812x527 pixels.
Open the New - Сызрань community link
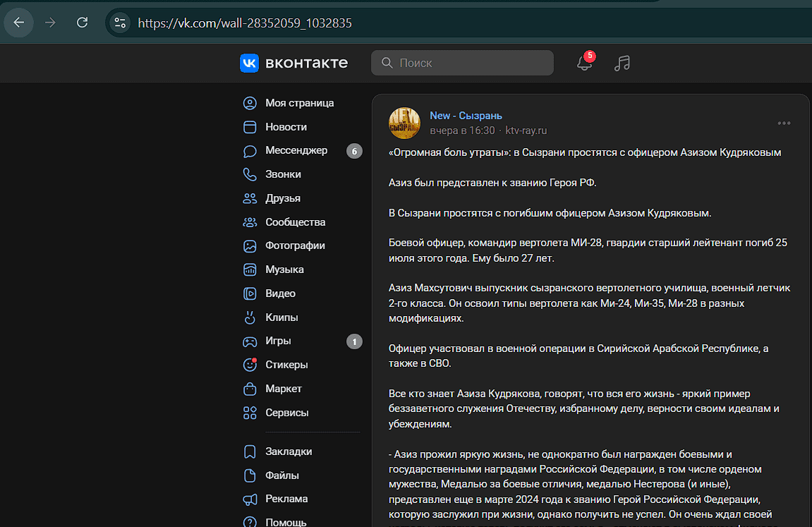click(x=466, y=116)
